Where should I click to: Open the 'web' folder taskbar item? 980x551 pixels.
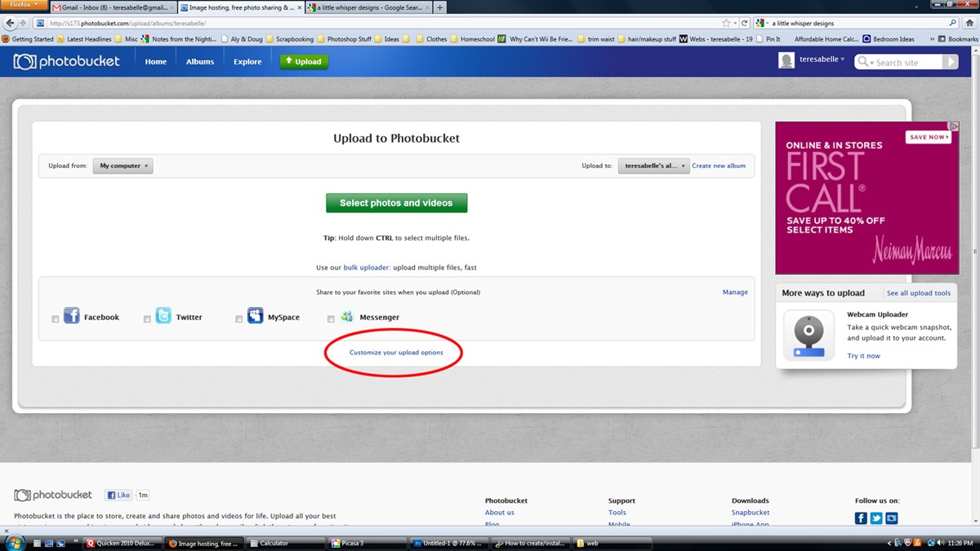(613, 543)
